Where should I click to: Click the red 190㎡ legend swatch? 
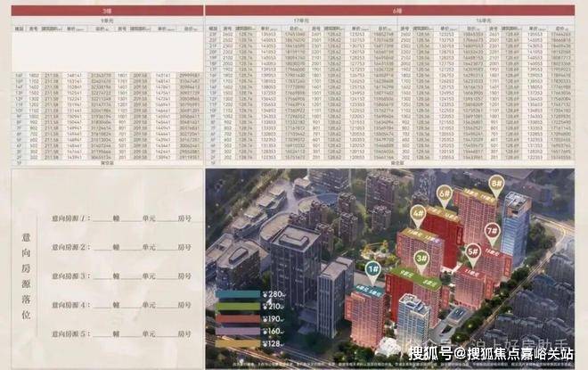(239, 319)
